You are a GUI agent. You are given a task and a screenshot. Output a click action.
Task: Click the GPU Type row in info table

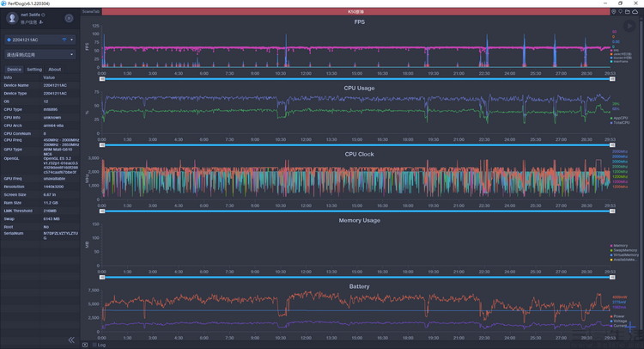(x=40, y=150)
